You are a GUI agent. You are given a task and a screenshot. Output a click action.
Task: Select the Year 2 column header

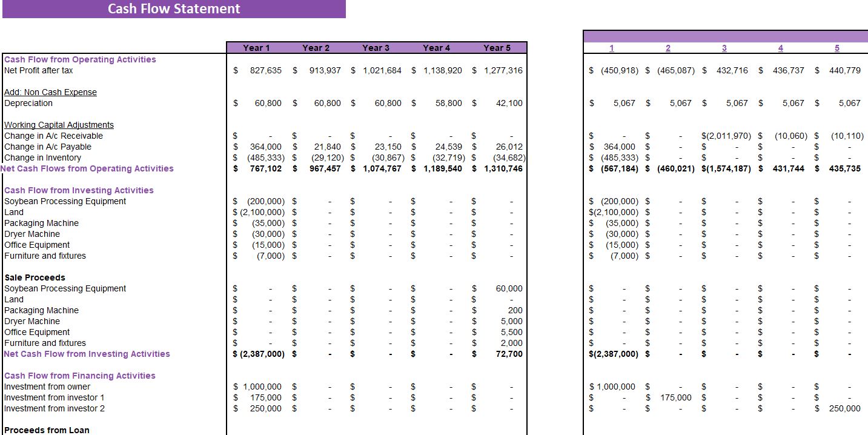[x=315, y=48]
